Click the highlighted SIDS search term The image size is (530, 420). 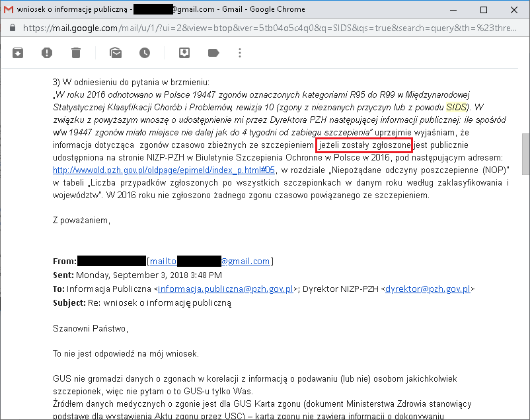point(456,106)
